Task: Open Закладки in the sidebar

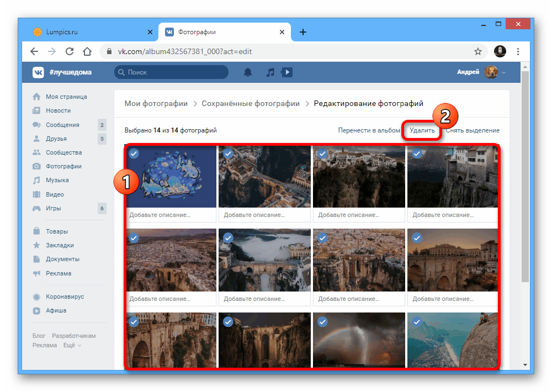Action: pyautogui.click(x=60, y=245)
